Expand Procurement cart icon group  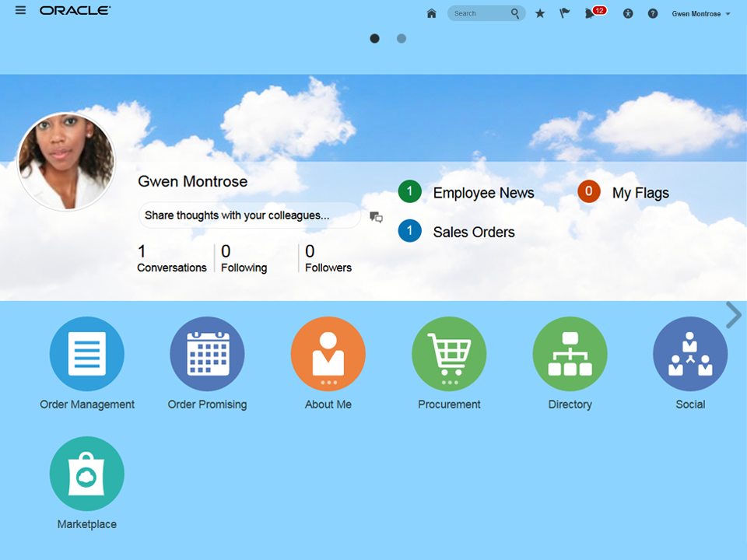[449, 354]
